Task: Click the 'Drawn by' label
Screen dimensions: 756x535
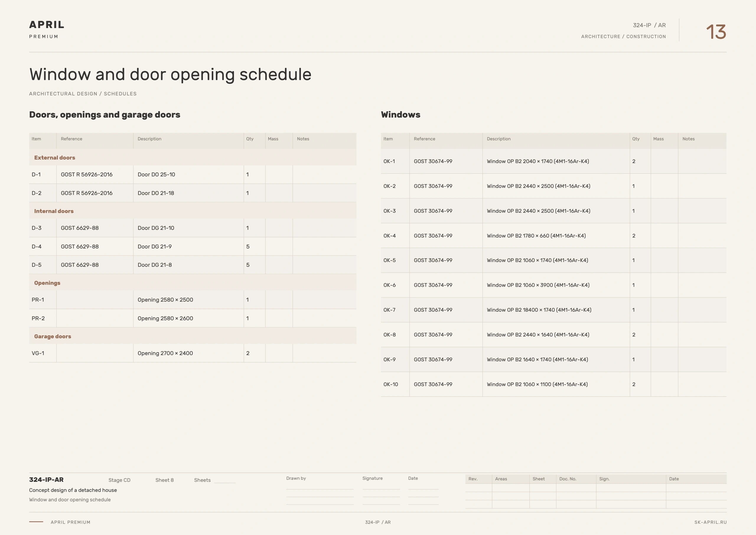Action: pos(296,478)
